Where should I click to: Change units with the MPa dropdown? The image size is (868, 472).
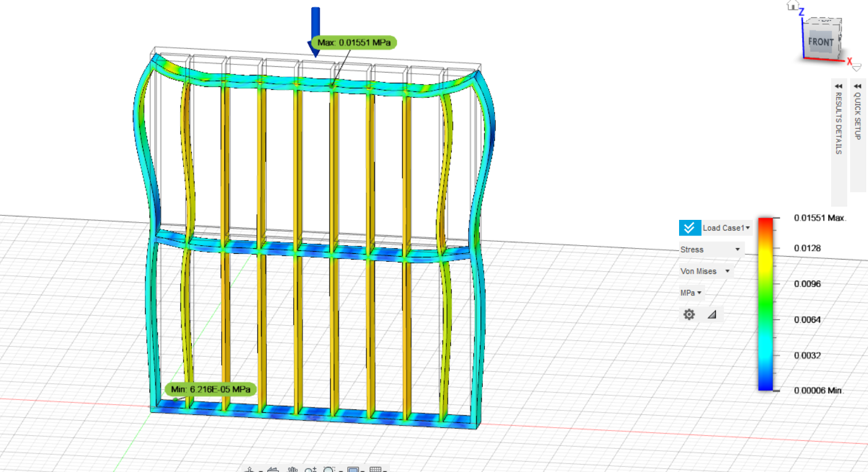pyautogui.click(x=691, y=293)
